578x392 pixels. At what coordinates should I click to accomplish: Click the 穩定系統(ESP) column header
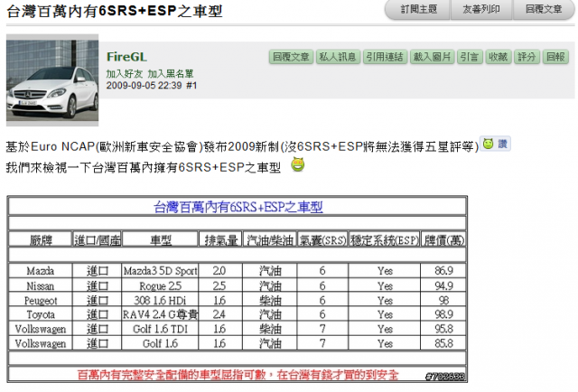coord(384,240)
